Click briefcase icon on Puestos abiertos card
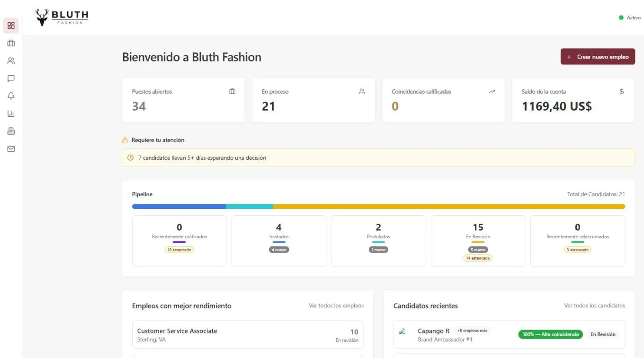644x358 pixels. tap(232, 91)
